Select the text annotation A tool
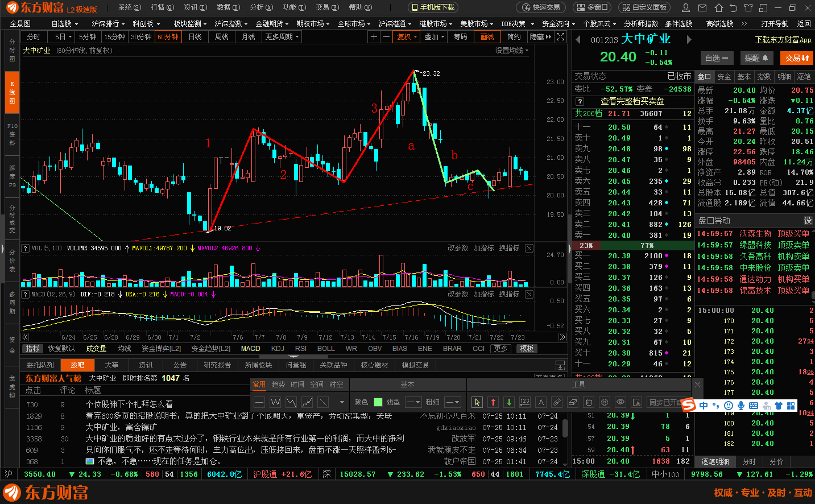 541,402
